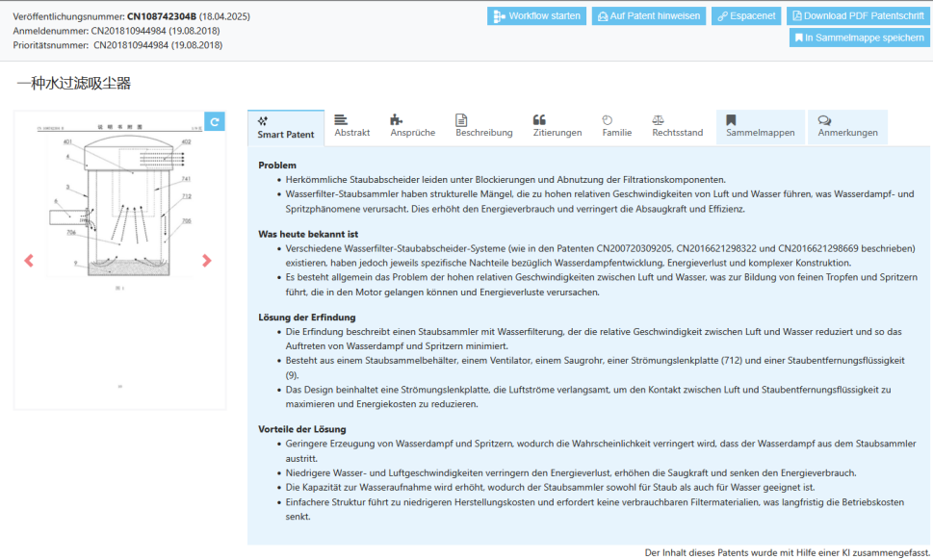Open the Ansprüche tab
Image resolution: width=933 pixels, height=560 pixels.
coord(412,126)
